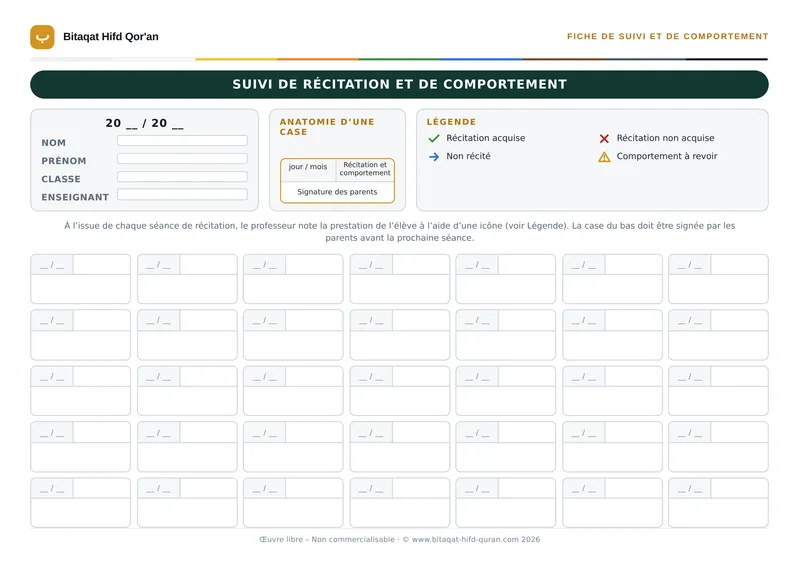The image size is (800, 564).
Task: Click the 'Récitation et comportement' example cell
Action: tap(365, 169)
